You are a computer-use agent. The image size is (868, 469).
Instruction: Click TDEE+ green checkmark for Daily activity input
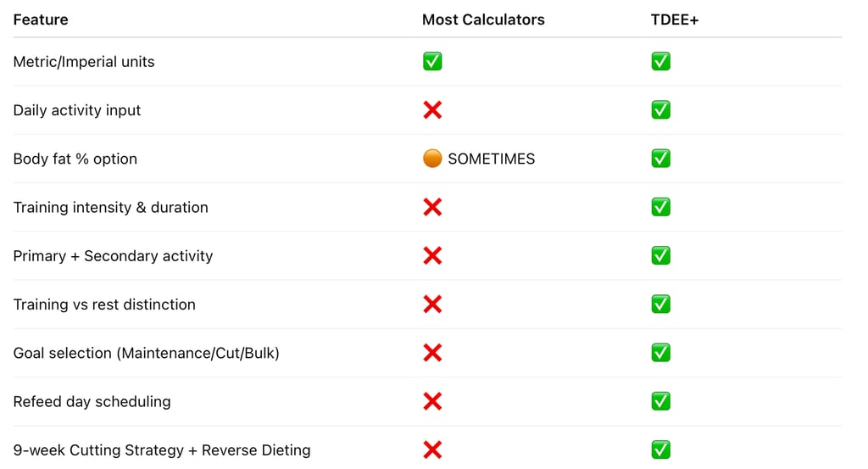[x=661, y=109]
